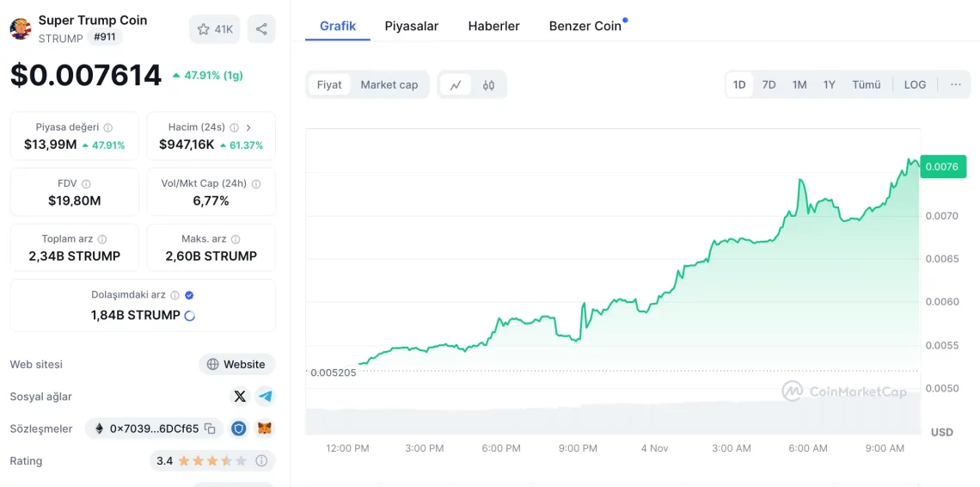The width and height of the screenshot is (980, 487).
Task: Click the share icon next to watchlist
Action: [261, 29]
